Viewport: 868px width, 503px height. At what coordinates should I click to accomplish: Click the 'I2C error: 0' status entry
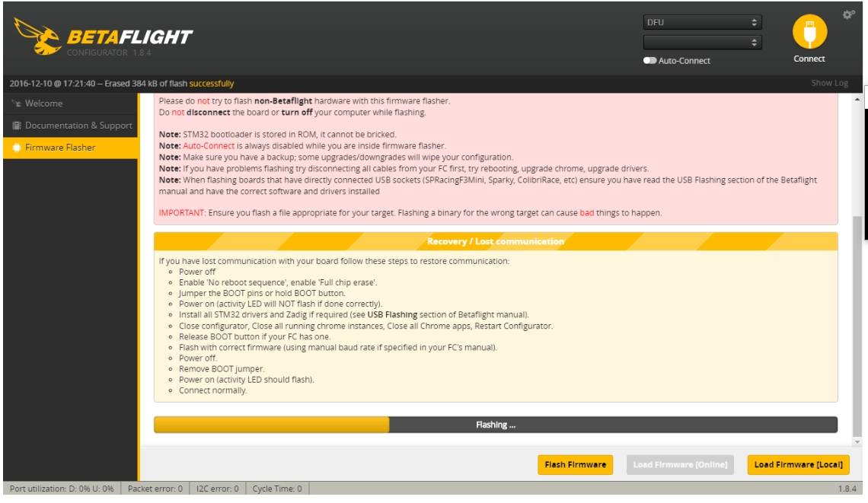point(218,489)
